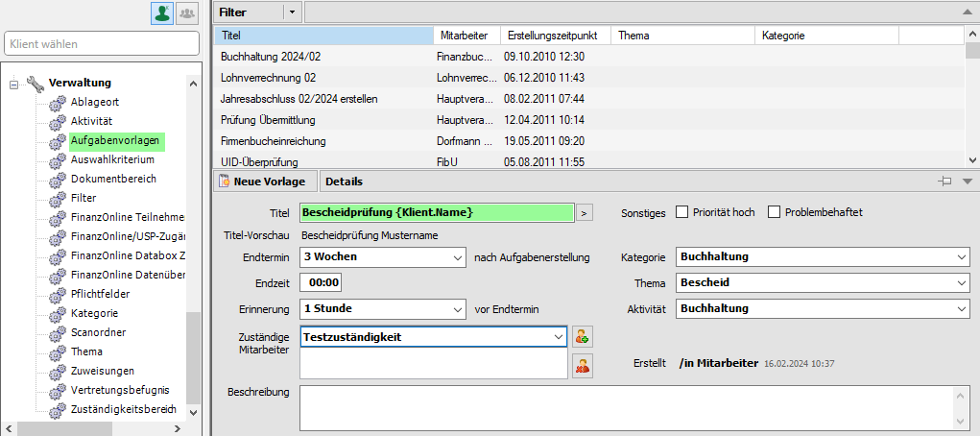The width and height of the screenshot is (980, 436).
Task: Check the Problembehaftet checkbox
Action: [x=774, y=212]
